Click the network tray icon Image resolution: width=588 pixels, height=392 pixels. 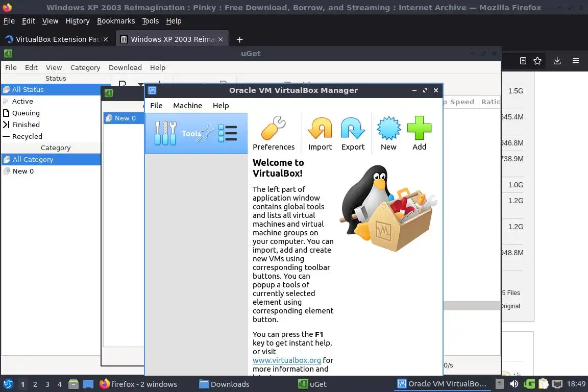pyautogui.click(x=557, y=384)
